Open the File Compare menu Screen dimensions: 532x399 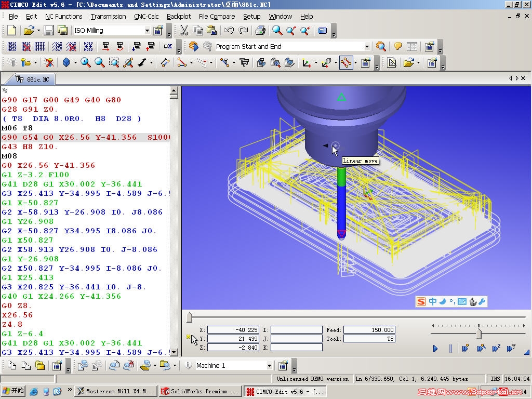click(217, 16)
